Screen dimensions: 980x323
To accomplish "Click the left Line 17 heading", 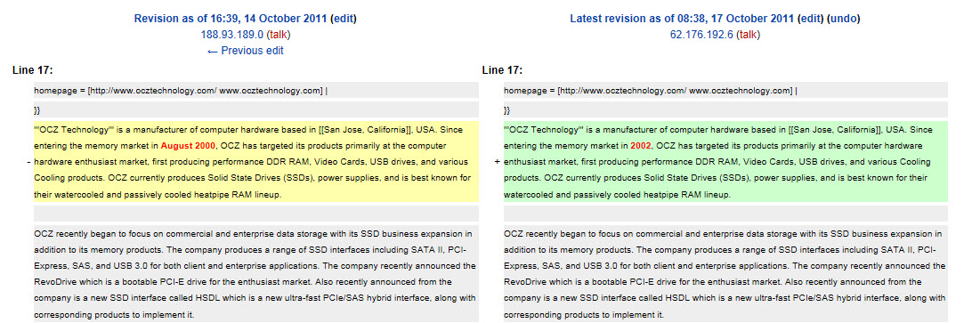I will (33, 70).
